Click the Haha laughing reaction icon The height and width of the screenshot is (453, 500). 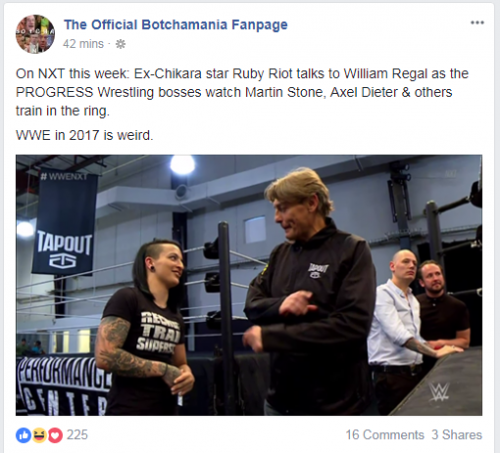(x=39, y=435)
